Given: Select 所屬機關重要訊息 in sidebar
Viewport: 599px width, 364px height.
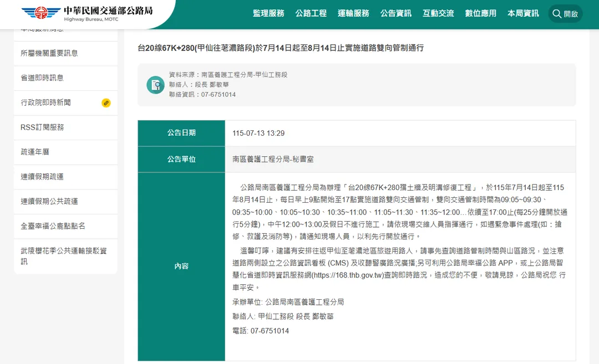Looking at the screenshot, I should point(65,53).
